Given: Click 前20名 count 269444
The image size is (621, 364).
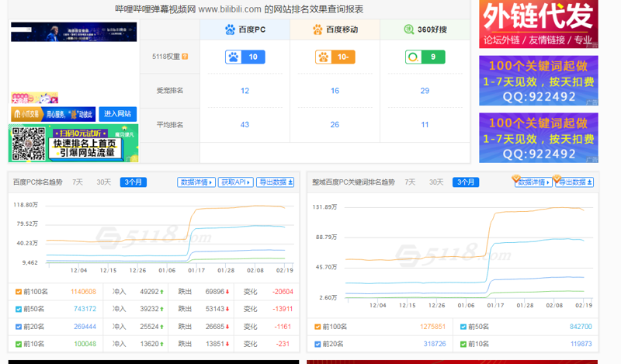Looking at the screenshot, I should click(85, 327).
